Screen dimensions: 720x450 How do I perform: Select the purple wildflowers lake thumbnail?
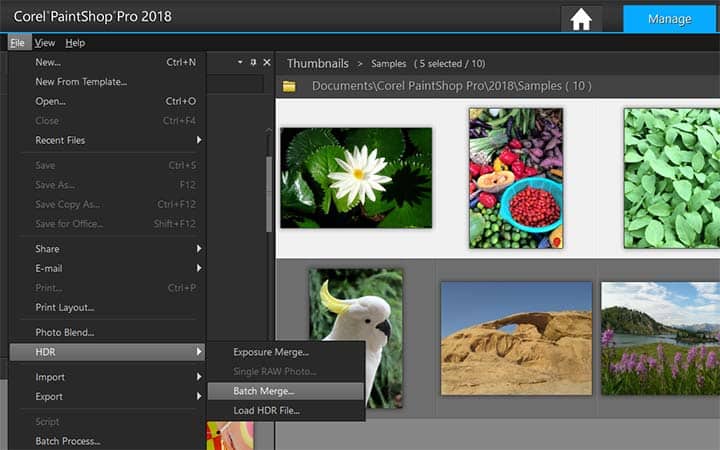[660, 338]
